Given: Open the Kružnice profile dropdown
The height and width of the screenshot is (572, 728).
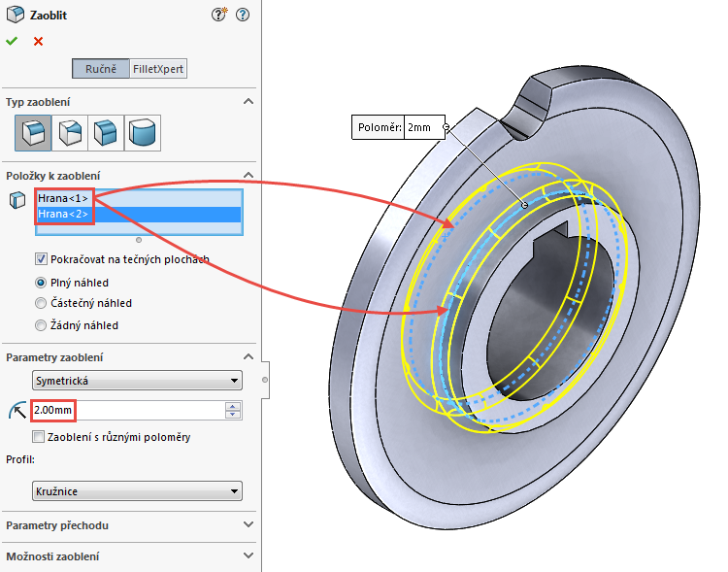Looking at the screenshot, I should tap(137, 491).
